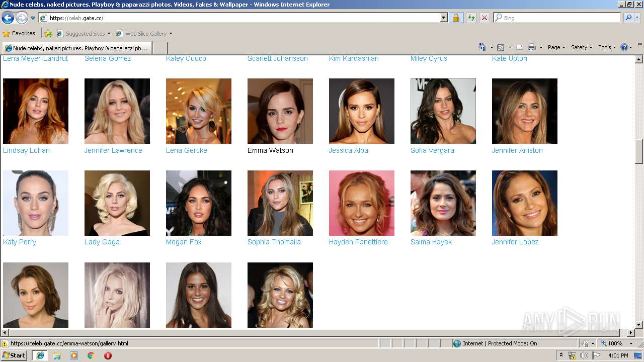This screenshot has width=644, height=362.
Task: Click the vertical scrollbar thumb
Action: click(639, 151)
